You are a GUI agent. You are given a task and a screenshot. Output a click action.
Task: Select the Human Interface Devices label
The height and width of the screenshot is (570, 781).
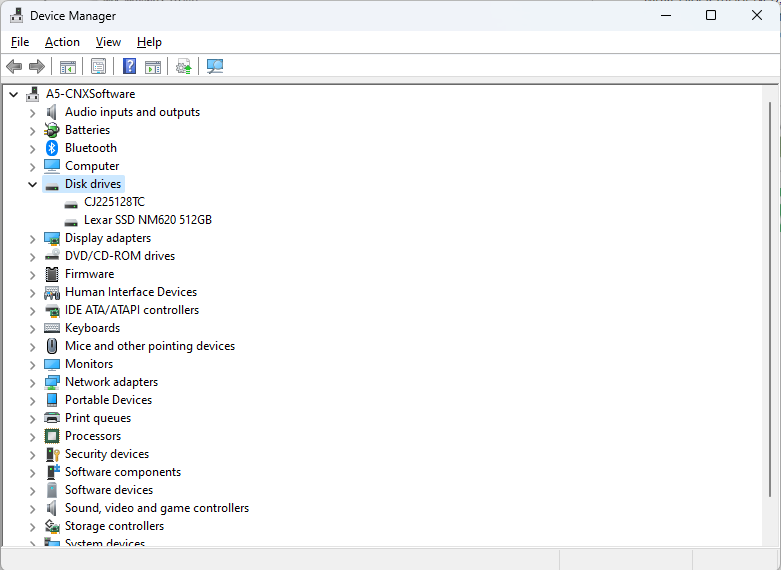point(131,292)
